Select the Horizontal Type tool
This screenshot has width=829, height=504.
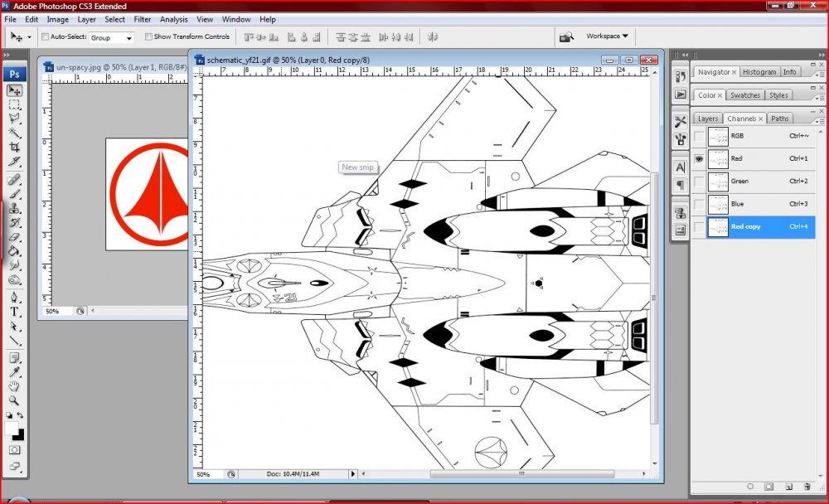[x=14, y=312]
